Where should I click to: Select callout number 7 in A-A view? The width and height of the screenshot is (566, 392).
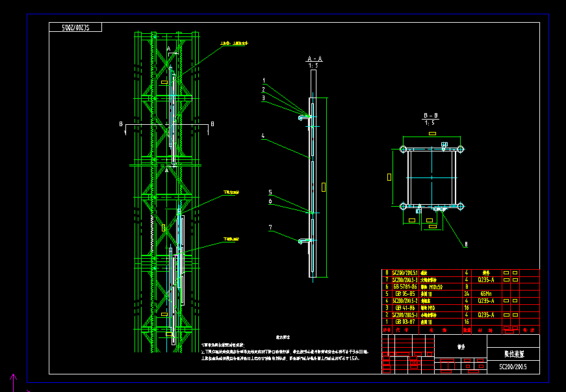270,227
